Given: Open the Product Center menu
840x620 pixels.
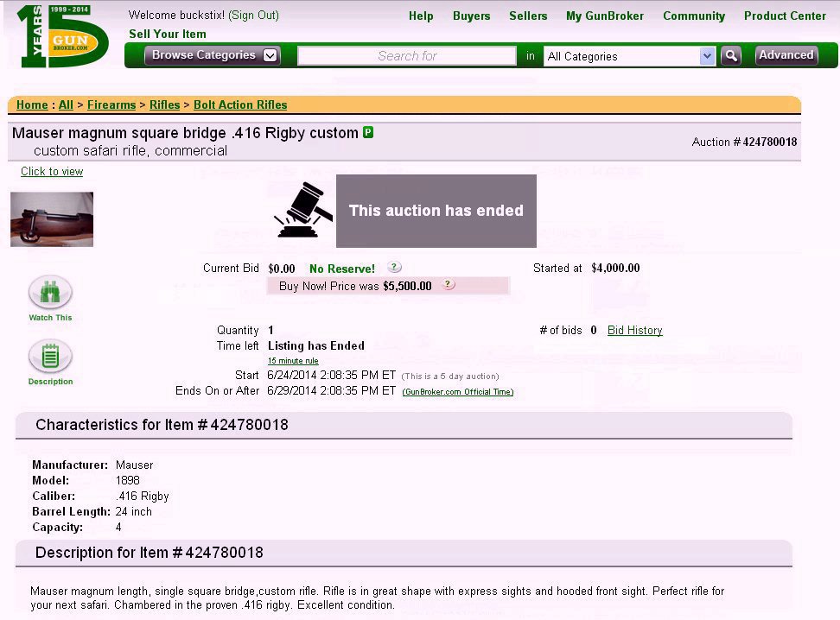Looking at the screenshot, I should coord(785,16).
